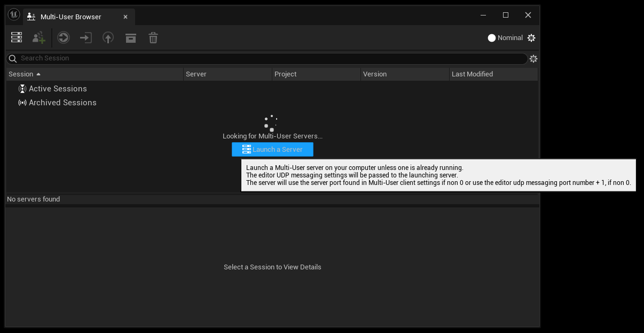The width and height of the screenshot is (644, 333).
Task: Click the Restore Session arrow-into-door icon
Action: 86,37
